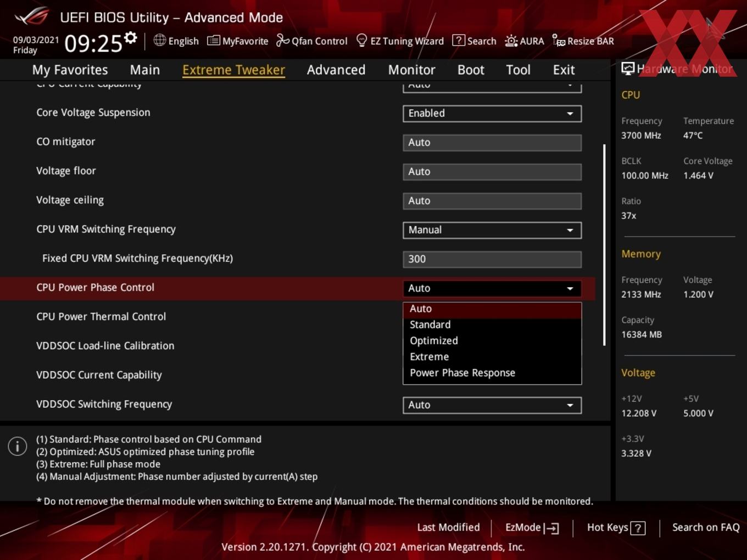The image size is (747, 560).
Task: Click the Hardware Monitor screen icon
Action: (628, 69)
